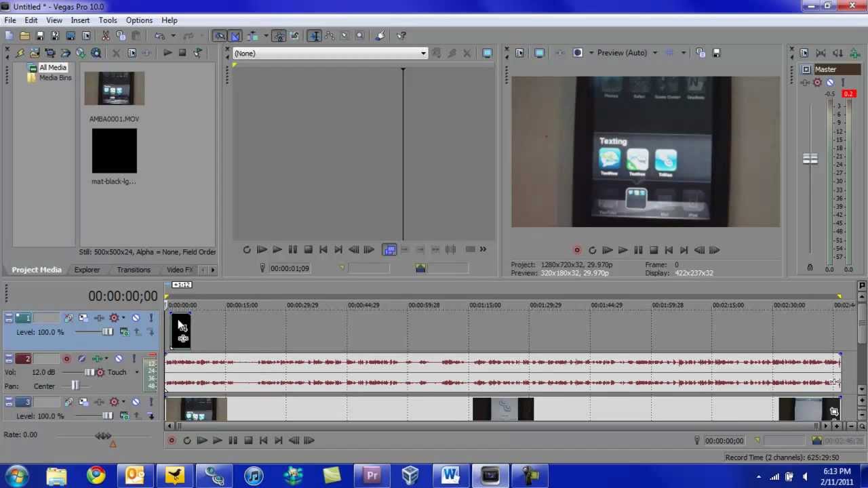Switch to the Video FX tab
The width and height of the screenshot is (868, 488).
[x=180, y=270]
